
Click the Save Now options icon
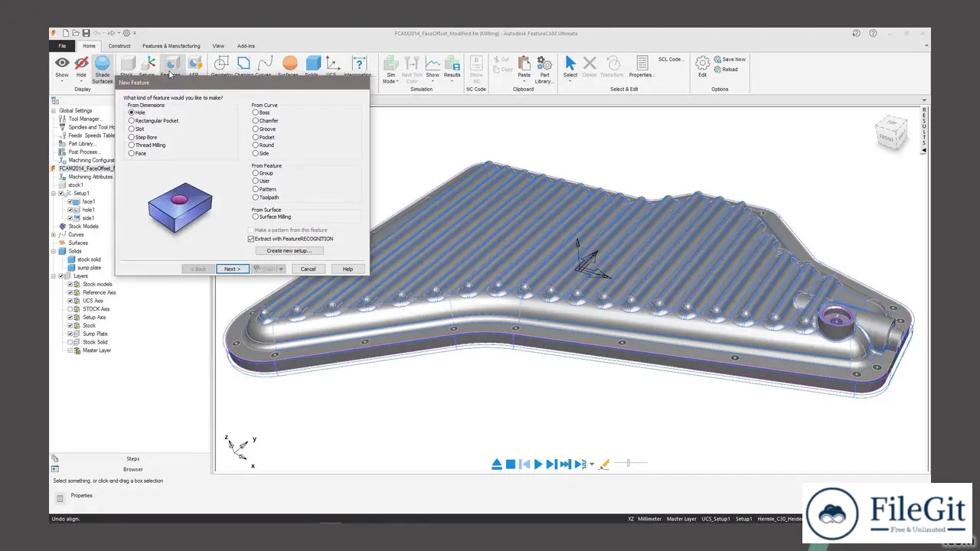tap(717, 59)
